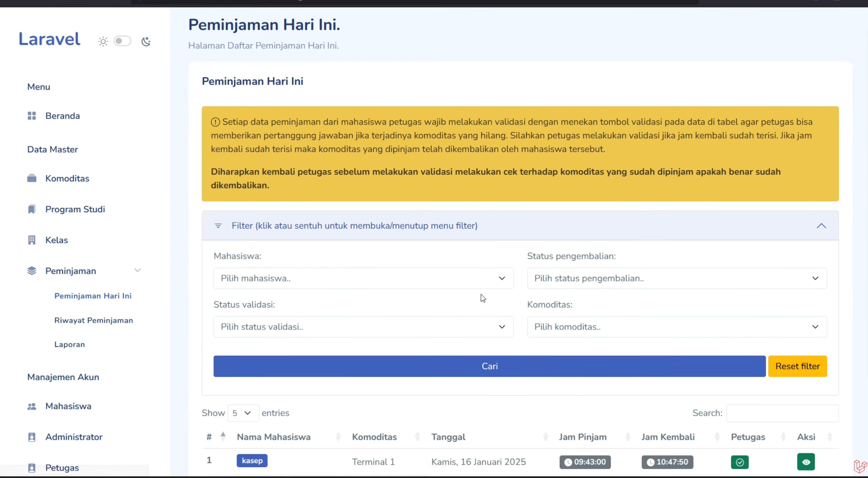This screenshot has height=478, width=868.
Task: Collapse the filter panel with the up chevron
Action: coord(821,226)
